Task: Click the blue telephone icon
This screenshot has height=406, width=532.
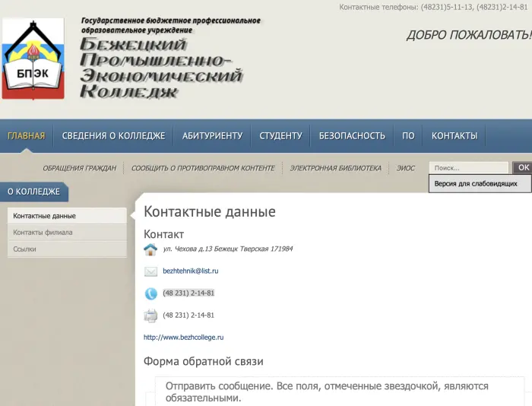Action: [x=150, y=293]
